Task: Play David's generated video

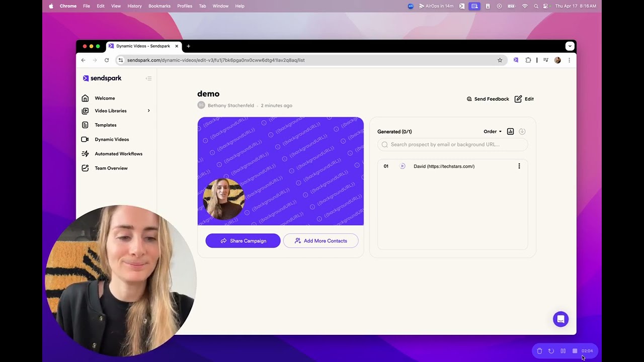Action: pos(402,166)
